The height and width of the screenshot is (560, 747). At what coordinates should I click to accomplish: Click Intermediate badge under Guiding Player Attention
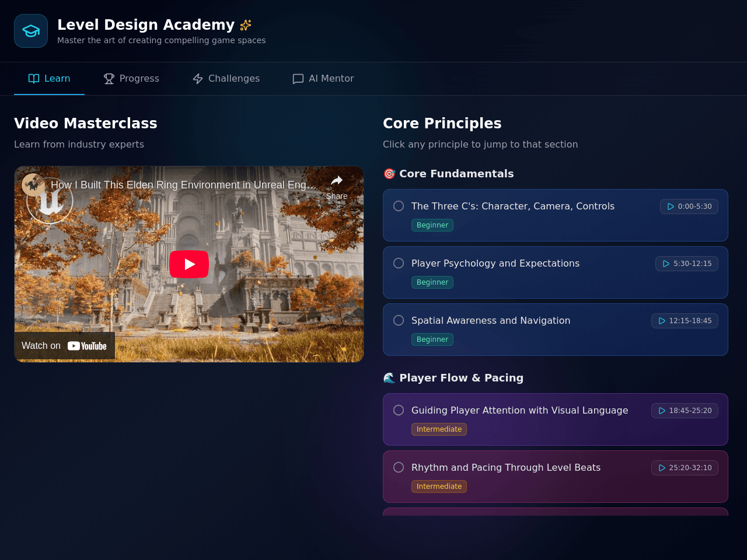point(439,429)
